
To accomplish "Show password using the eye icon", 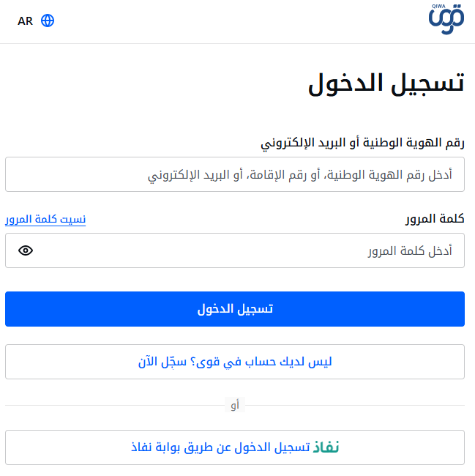I will [x=26, y=250].
